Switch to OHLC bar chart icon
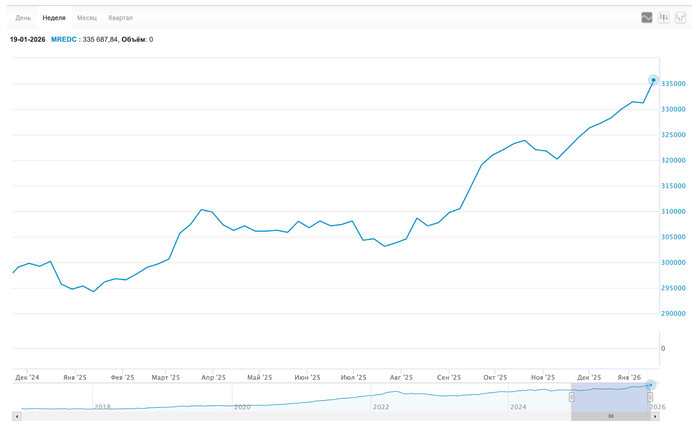700x426 pixels. pyautogui.click(x=680, y=17)
